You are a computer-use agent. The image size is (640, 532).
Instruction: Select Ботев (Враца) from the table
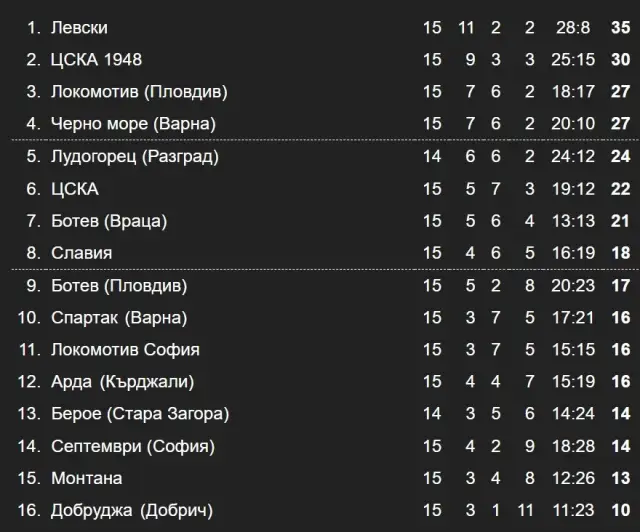[109, 221]
